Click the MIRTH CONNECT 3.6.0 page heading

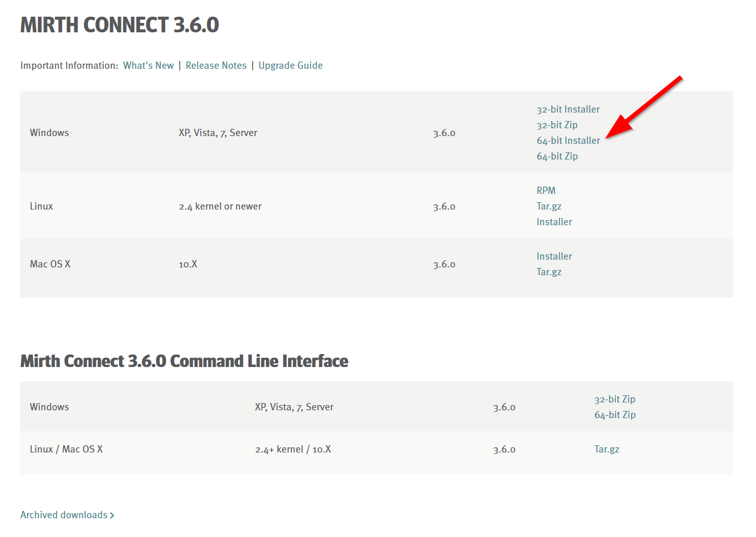119,25
